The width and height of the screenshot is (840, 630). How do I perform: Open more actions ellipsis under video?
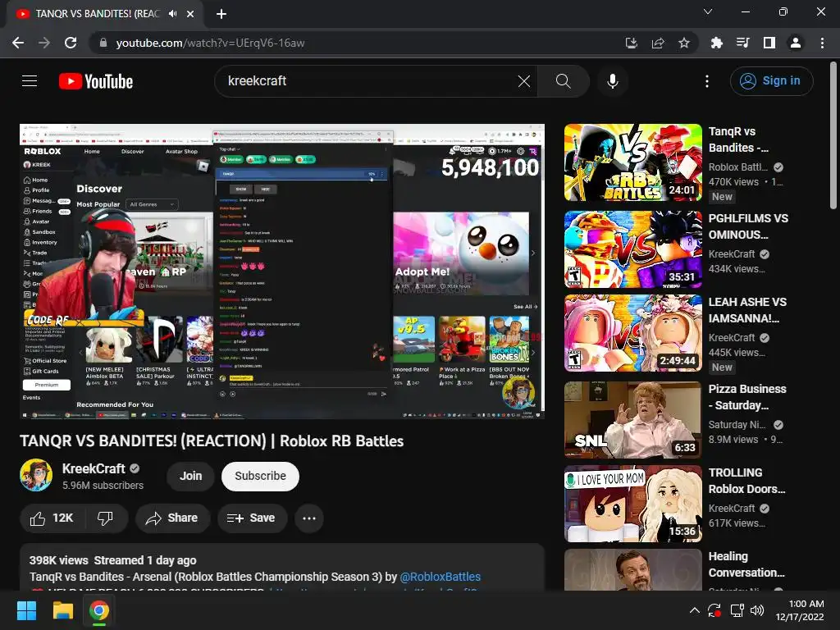(x=309, y=518)
